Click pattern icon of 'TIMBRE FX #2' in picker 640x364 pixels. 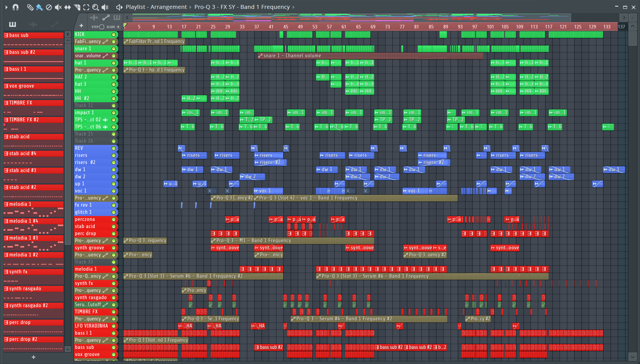point(6,120)
